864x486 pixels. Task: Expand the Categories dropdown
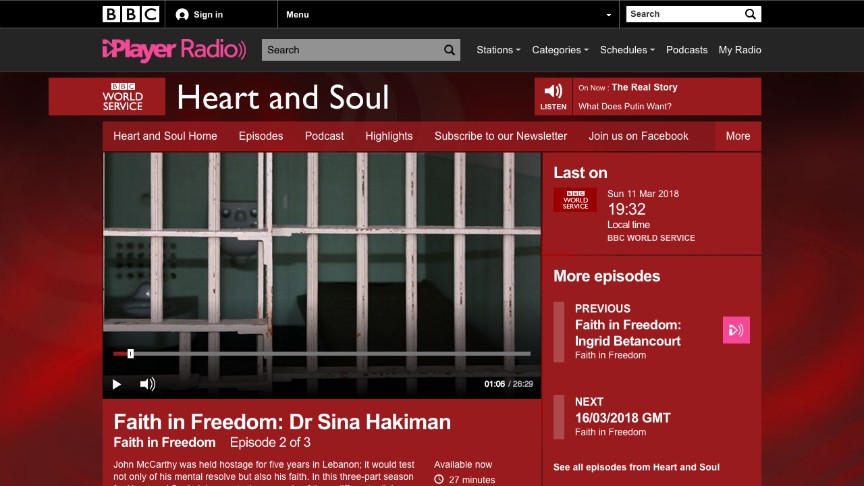(x=560, y=50)
